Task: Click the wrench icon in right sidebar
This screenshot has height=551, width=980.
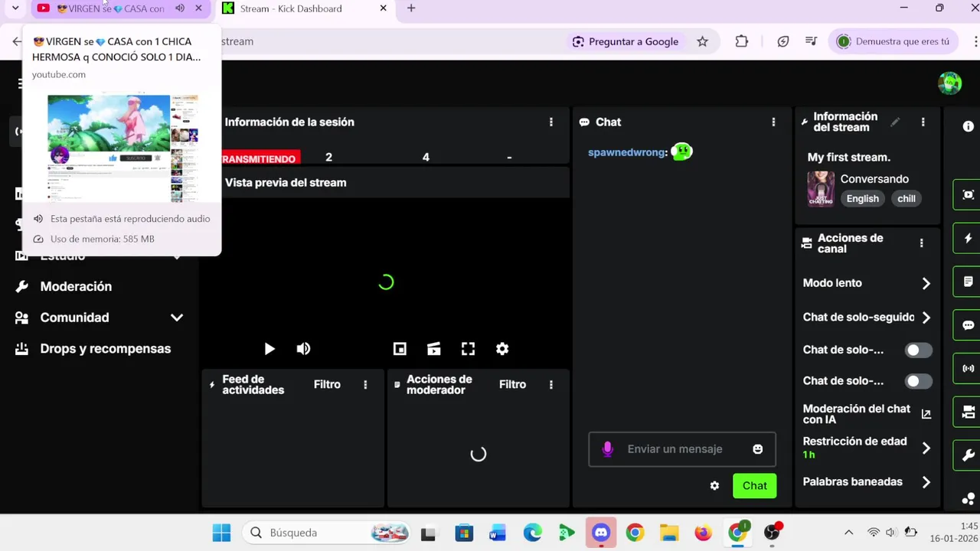Action: coord(969,455)
